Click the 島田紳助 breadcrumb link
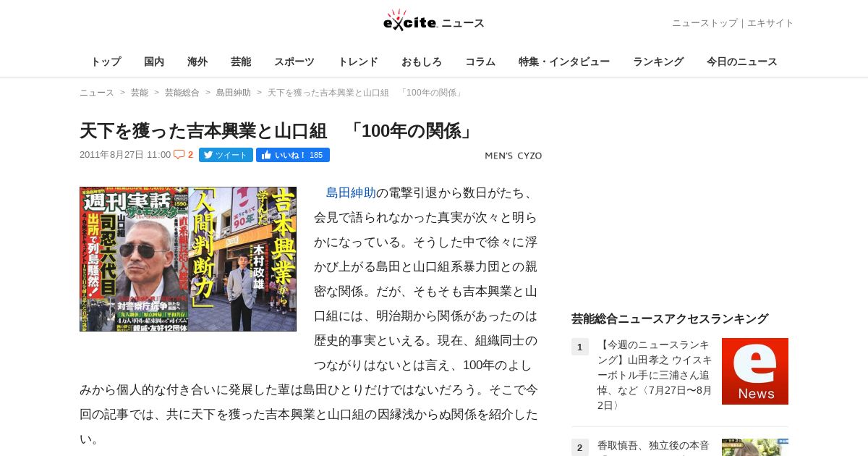 [x=234, y=93]
